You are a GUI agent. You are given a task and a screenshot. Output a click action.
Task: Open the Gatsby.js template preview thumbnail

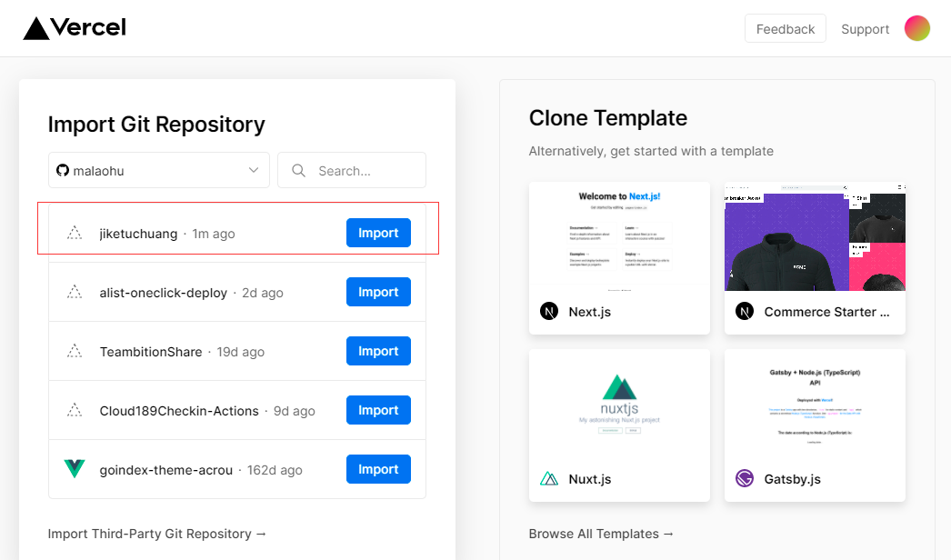coord(815,404)
